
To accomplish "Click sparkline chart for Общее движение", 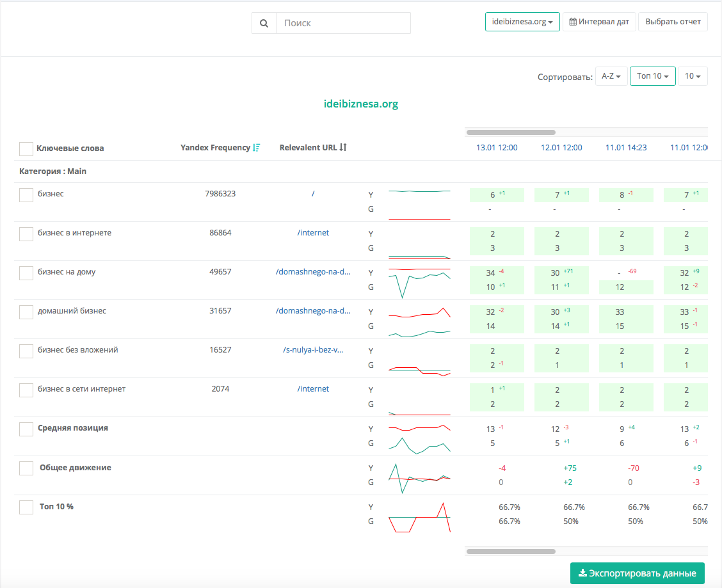I will click(419, 478).
